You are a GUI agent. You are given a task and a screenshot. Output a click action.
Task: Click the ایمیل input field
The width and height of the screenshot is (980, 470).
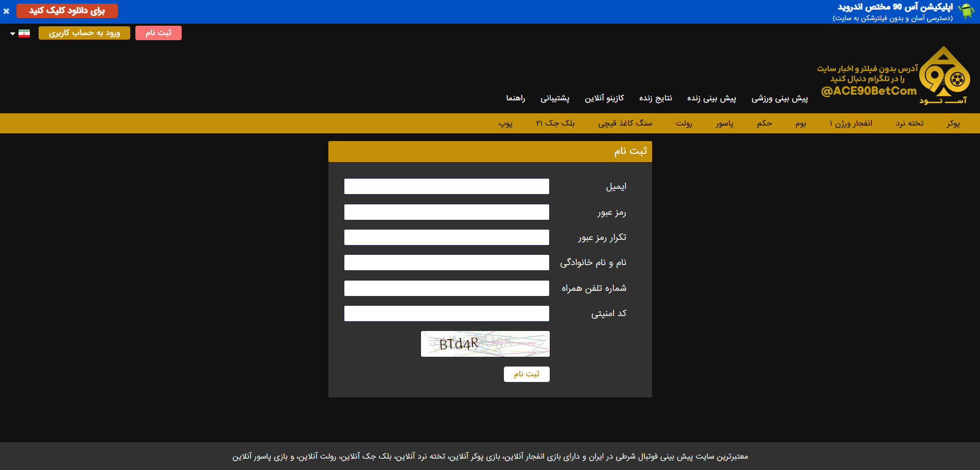[446, 186]
